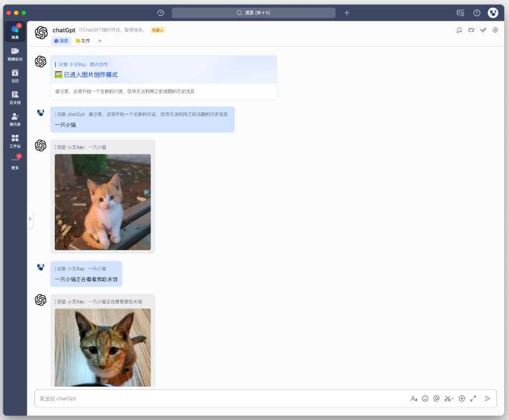Screen dimensions: 509x420
Task: Click the chatGpt logo in the chat header
Action: tap(41, 32)
